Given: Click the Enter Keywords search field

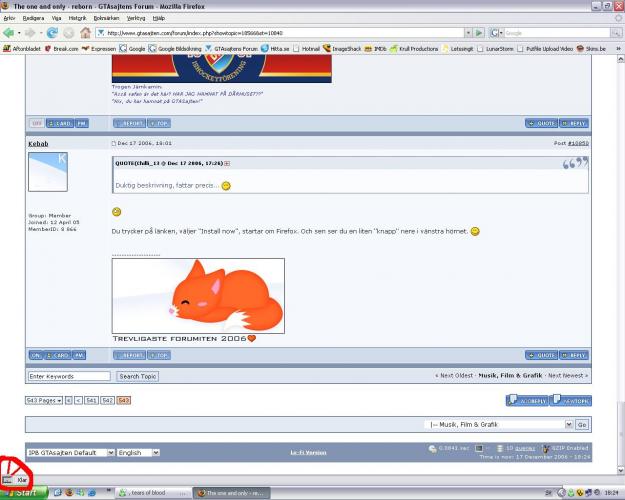Looking at the screenshot, I should point(68,376).
